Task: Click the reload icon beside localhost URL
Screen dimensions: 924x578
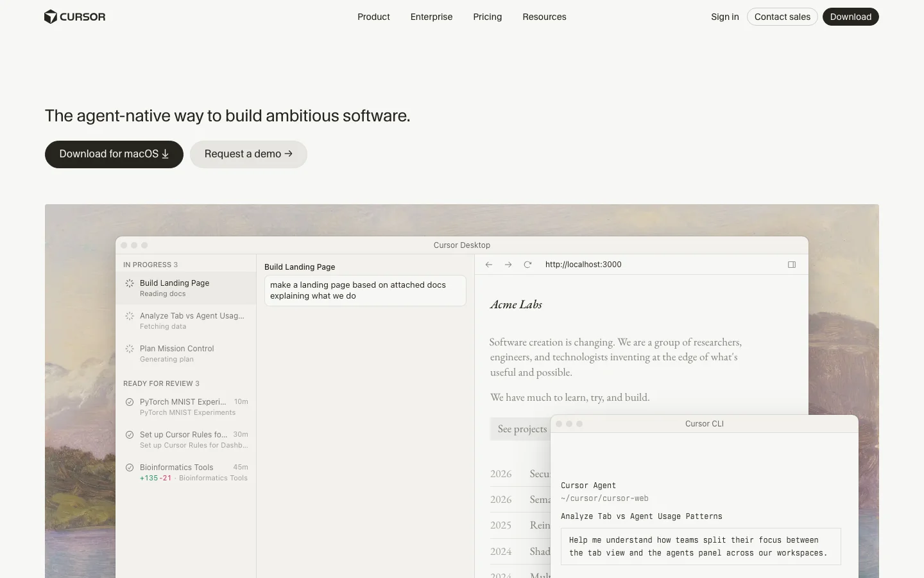Action: coord(527,265)
